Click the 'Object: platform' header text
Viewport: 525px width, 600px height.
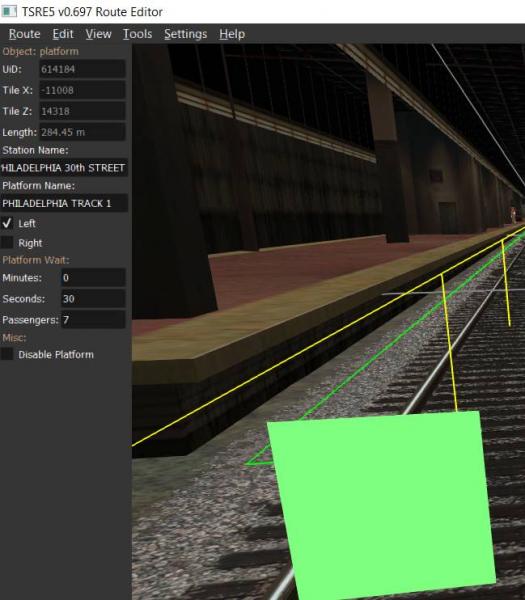(x=40, y=51)
